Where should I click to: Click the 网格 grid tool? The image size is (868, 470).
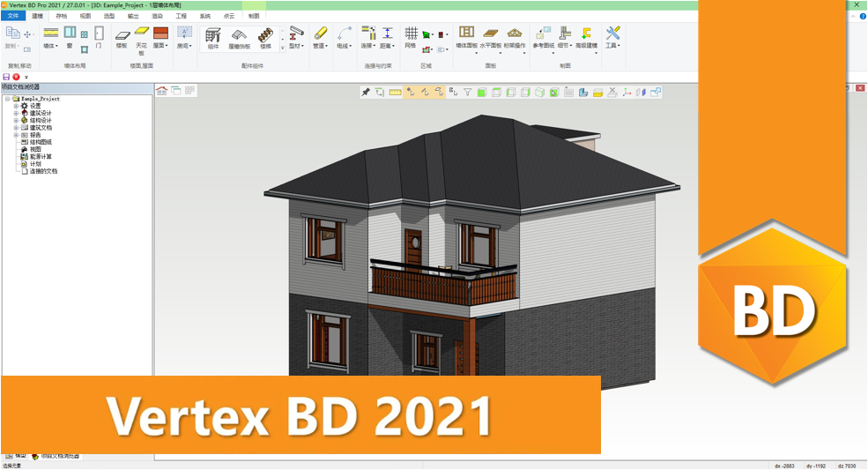pyautogui.click(x=410, y=37)
